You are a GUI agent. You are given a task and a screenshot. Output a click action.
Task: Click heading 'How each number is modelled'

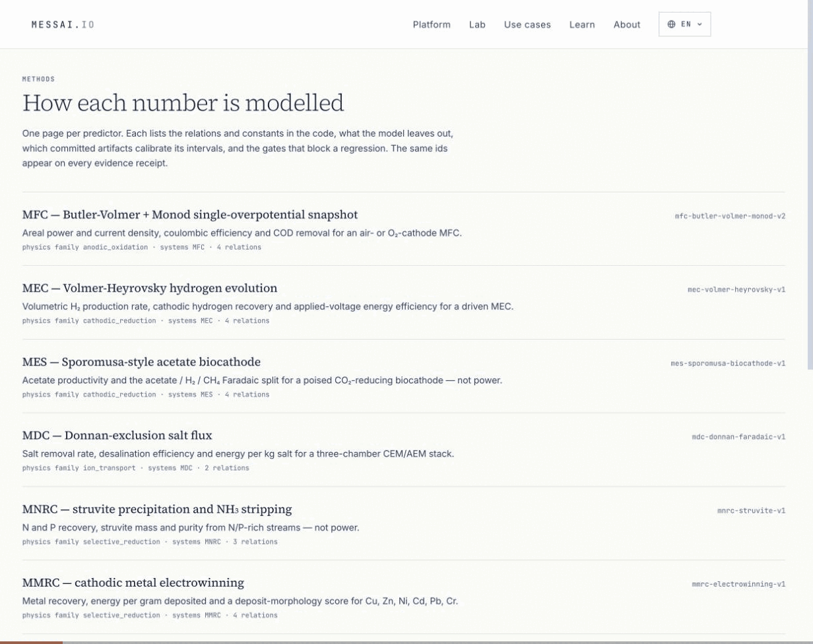point(183,104)
